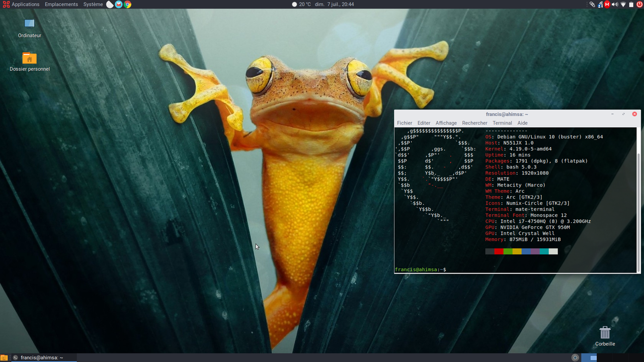The width and height of the screenshot is (644, 362).
Task: Click the paperclip clipboard tray icon
Action: point(592,4)
